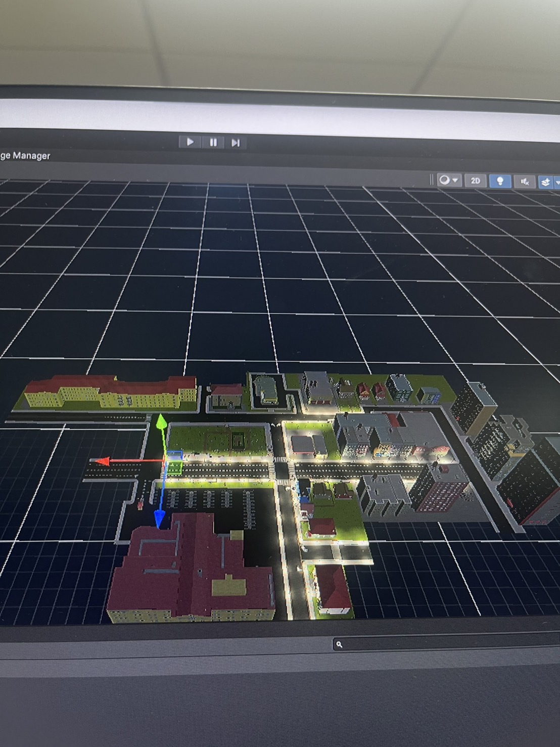Screen dimensions: 560x747
Task: Select the long yellow building with red roof
Action: (111, 393)
